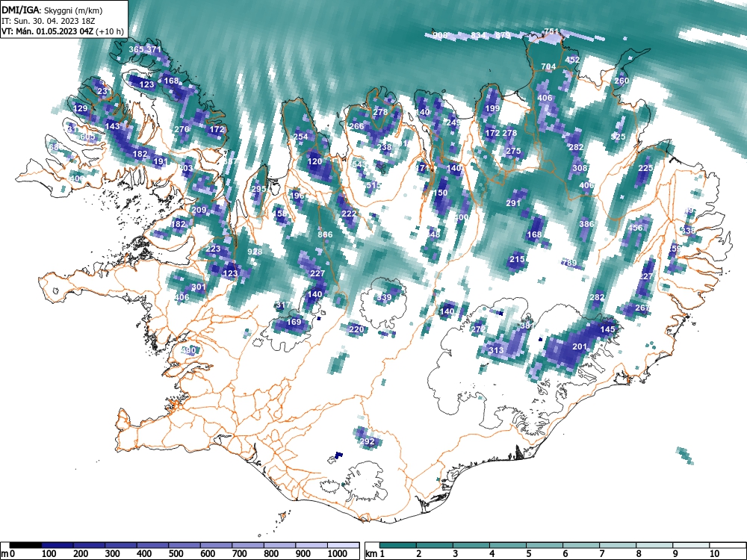Screen dimensions: 747x560
Task: Click visibility value 220
Action: [356, 329]
